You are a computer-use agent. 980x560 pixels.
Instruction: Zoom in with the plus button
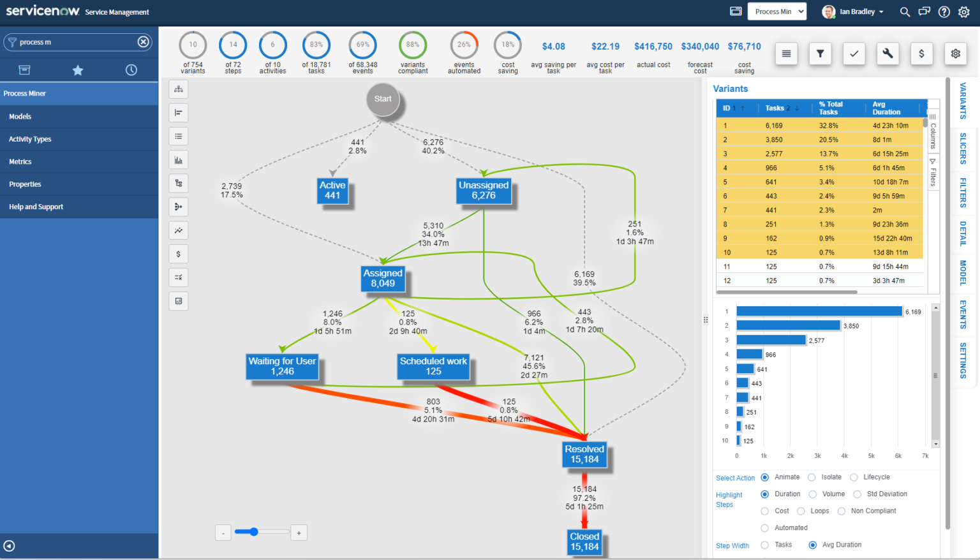[299, 533]
